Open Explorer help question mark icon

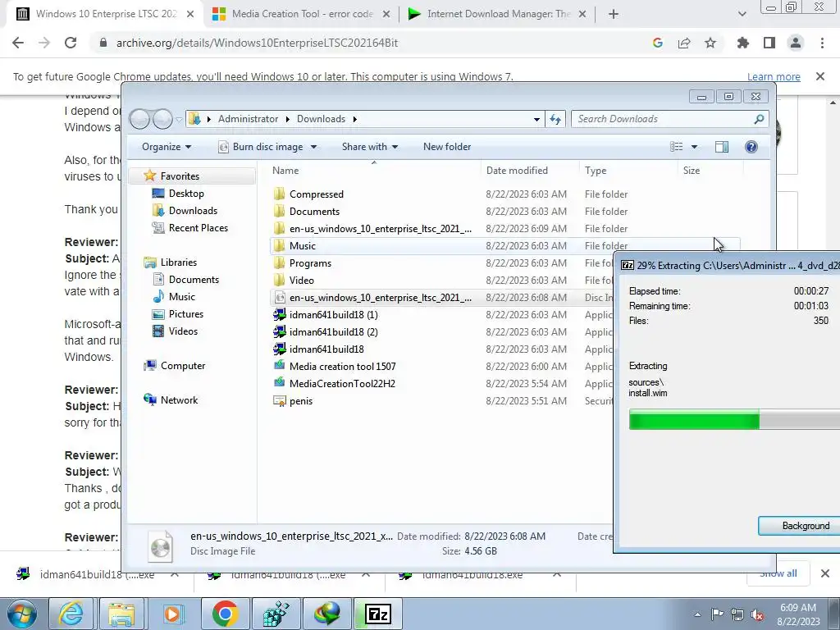[751, 147]
